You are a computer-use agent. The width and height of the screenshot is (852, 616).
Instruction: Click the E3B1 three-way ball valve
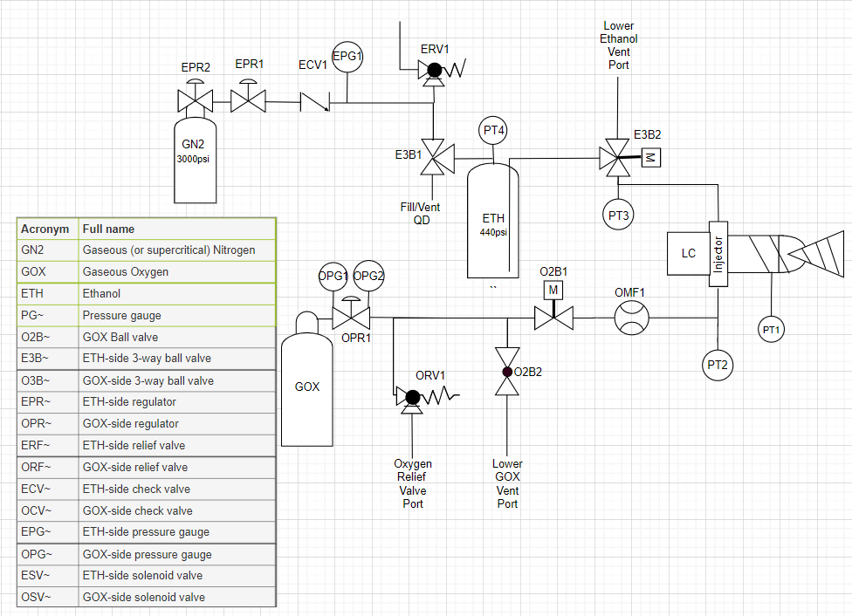433,158
